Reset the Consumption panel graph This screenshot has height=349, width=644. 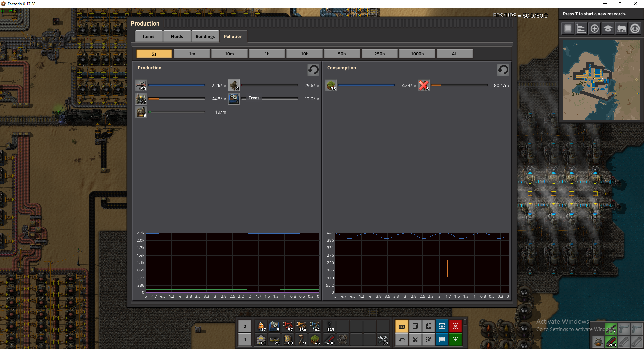503,70
